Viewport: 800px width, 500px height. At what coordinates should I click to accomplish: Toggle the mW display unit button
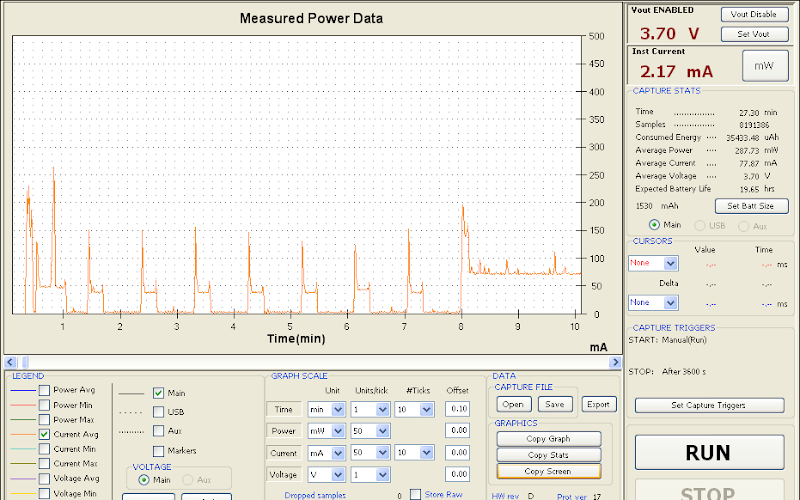tap(765, 66)
